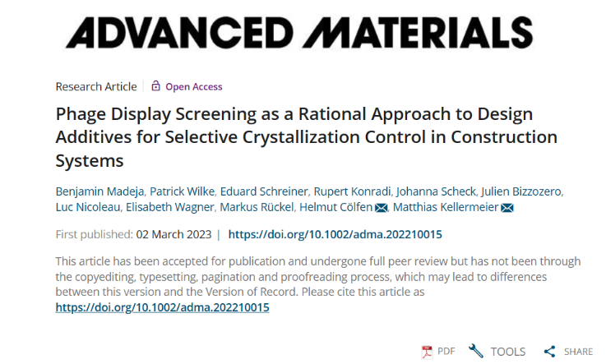
Task: Open author Elisabeth Wagner's profile
Action: [x=169, y=207]
